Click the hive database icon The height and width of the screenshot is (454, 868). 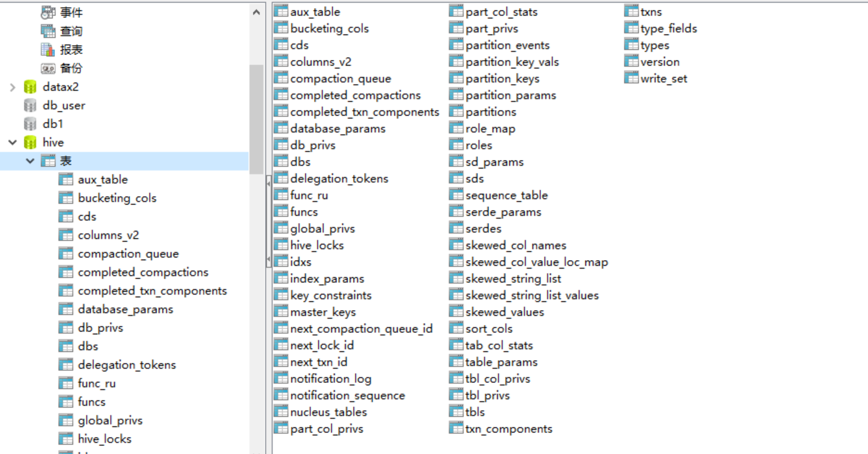(30, 143)
